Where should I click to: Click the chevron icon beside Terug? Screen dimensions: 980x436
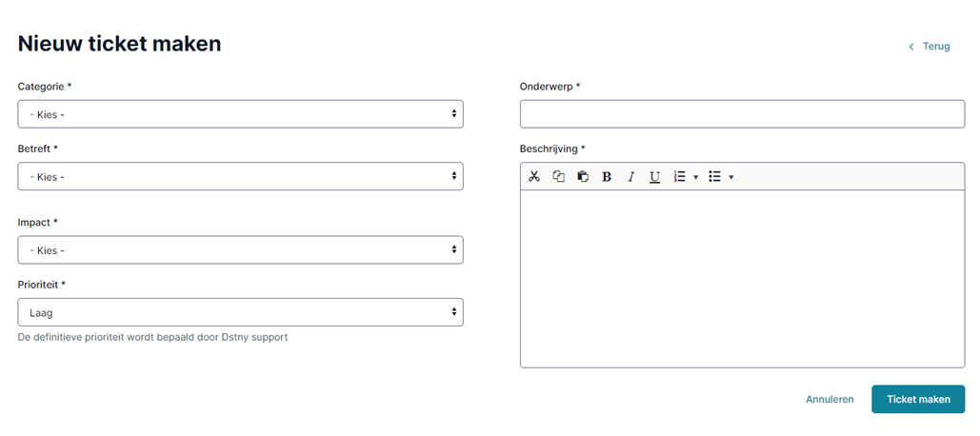click(911, 47)
